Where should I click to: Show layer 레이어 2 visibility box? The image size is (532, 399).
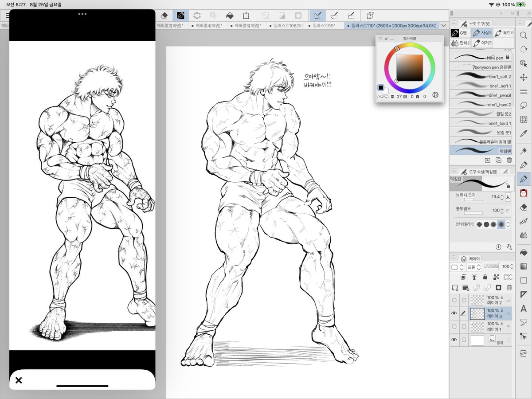(x=454, y=300)
